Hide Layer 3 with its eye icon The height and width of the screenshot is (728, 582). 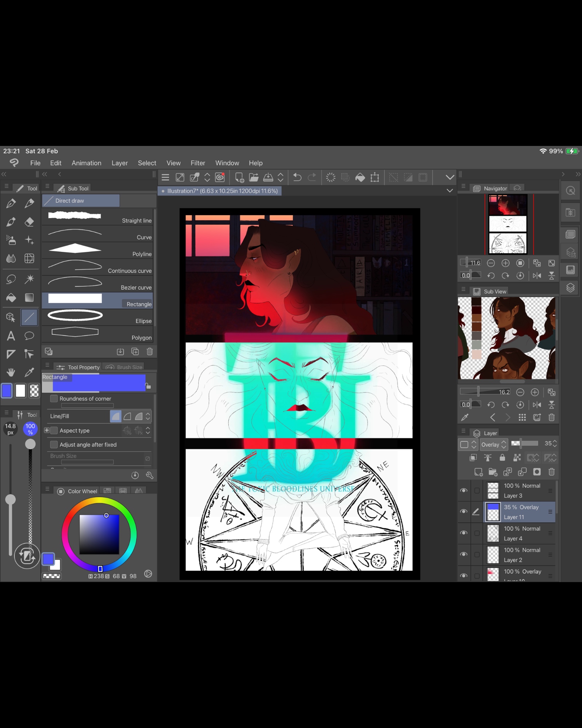pyautogui.click(x=464, y=491)
